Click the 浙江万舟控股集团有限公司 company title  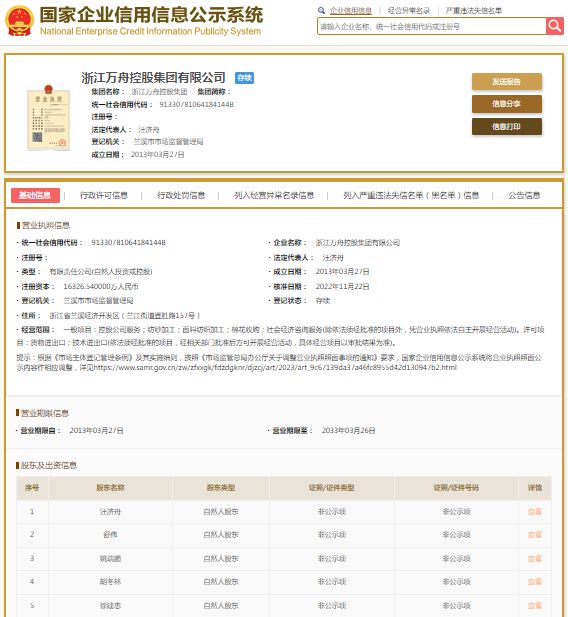pos(153,78)
